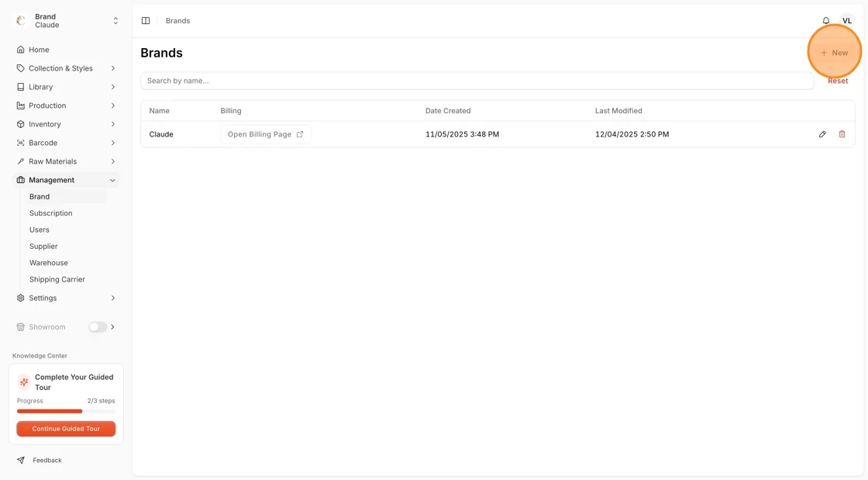Click the Production chart icon

20,105
